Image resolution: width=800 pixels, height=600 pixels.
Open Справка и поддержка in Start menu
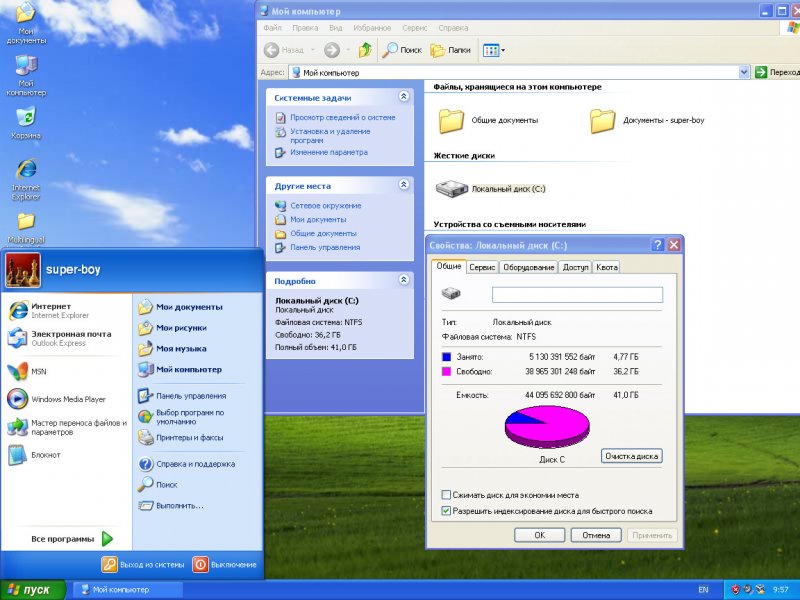click(187, 464)
